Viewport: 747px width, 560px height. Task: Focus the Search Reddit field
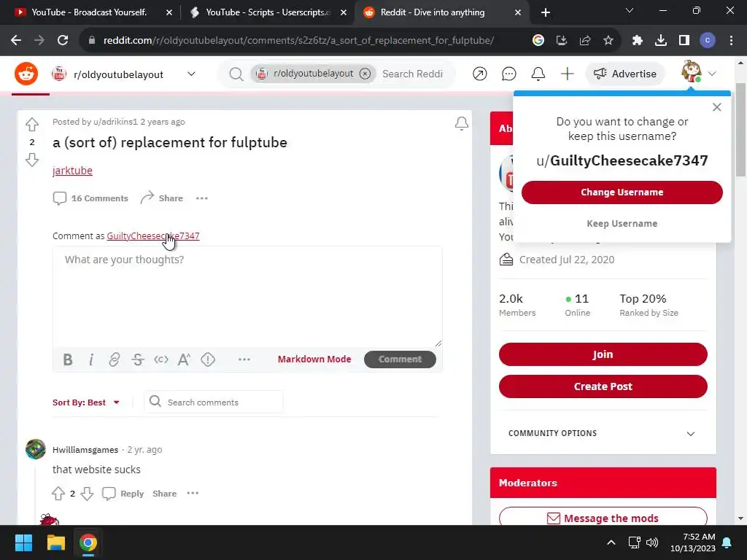point(413,74)
